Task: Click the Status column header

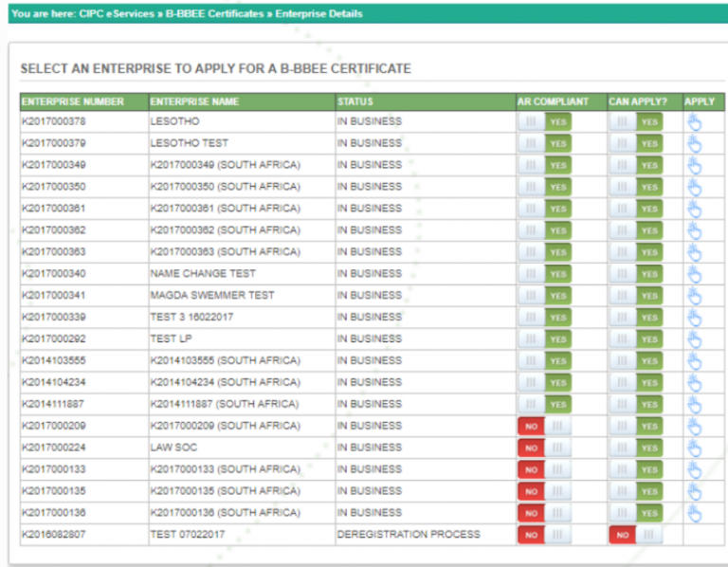Action: (x=355, y=101)
